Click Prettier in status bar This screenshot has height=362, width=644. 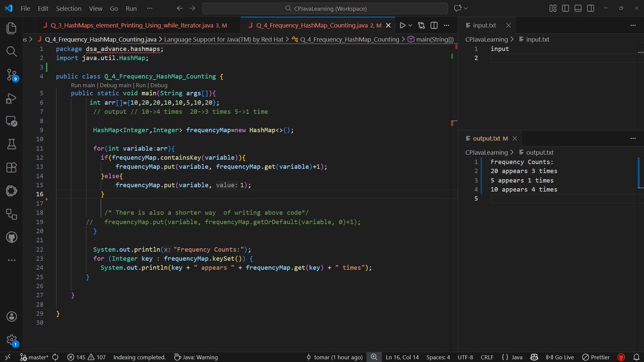tap(596, 357)
